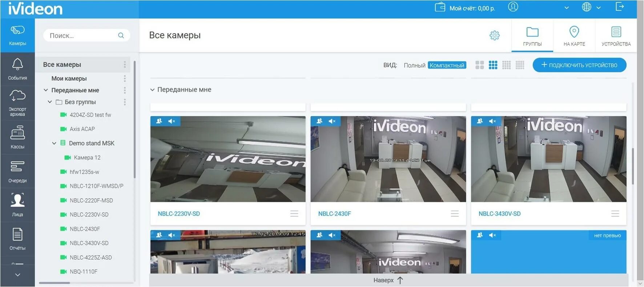This screenshot has height=287, width=644.
Task: Open the Очереди queues section
Action: [17, 171]
